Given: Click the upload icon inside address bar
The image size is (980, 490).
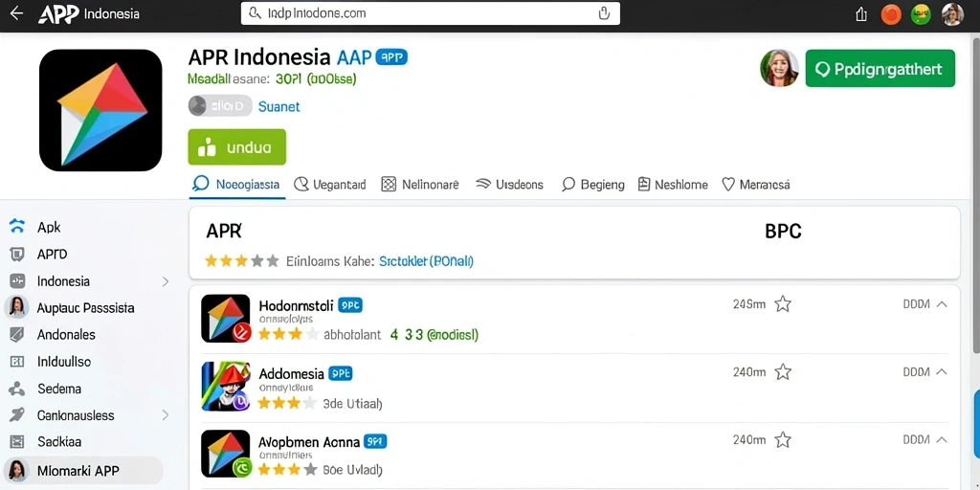Looking at the screenshot, I should point(604,13).
